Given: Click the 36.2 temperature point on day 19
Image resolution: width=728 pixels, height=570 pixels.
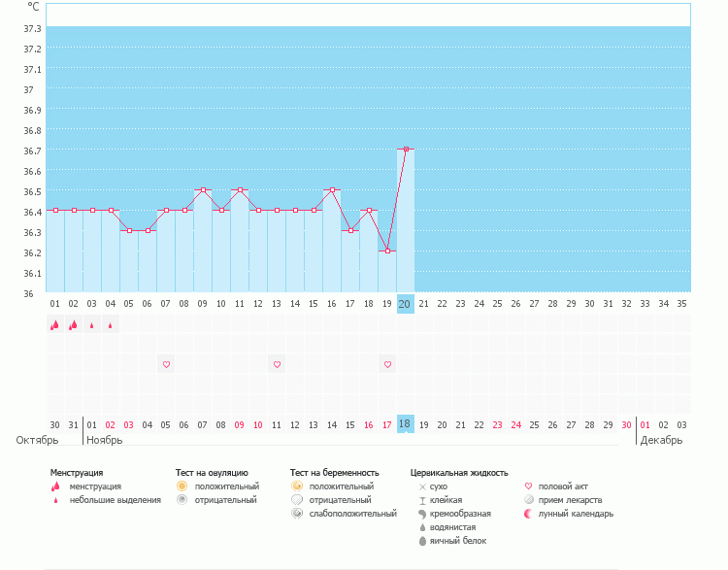Looking at the screenshot, I should (x=387, y=251).
